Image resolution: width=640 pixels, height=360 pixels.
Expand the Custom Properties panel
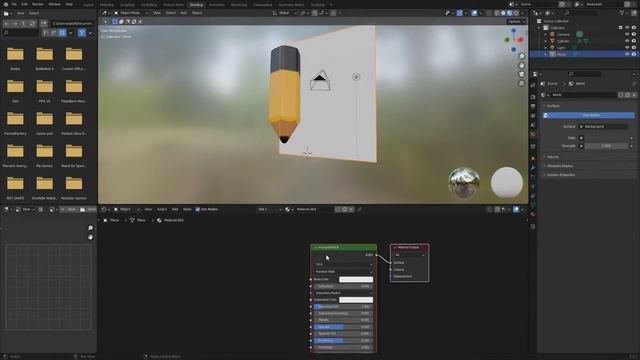click(x=561, y=175)
